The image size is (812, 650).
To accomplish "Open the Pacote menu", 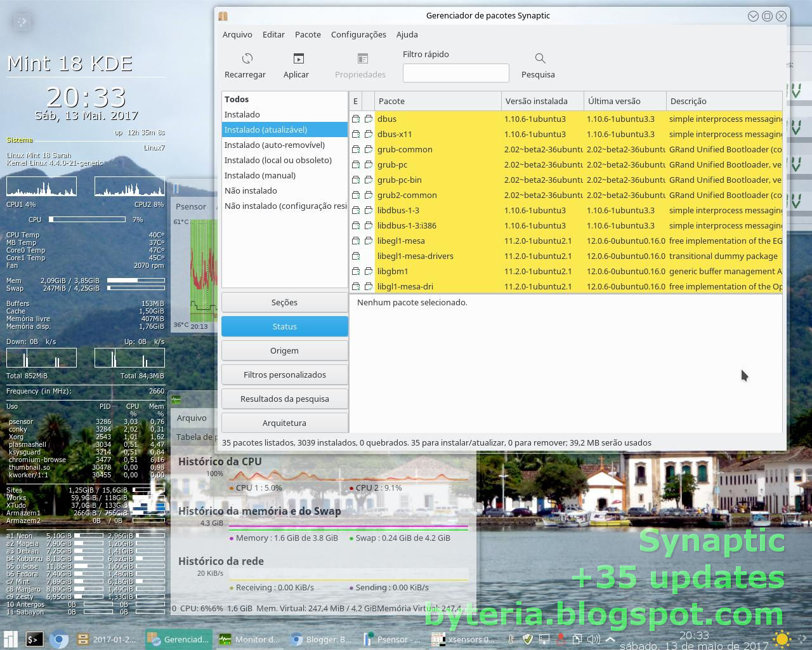I will coord(308,34).
